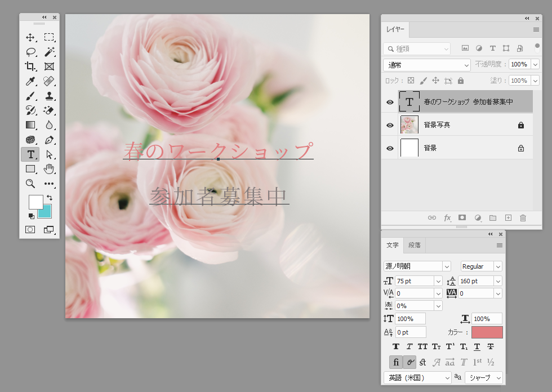Hide the 背景写真 layer

390,125
